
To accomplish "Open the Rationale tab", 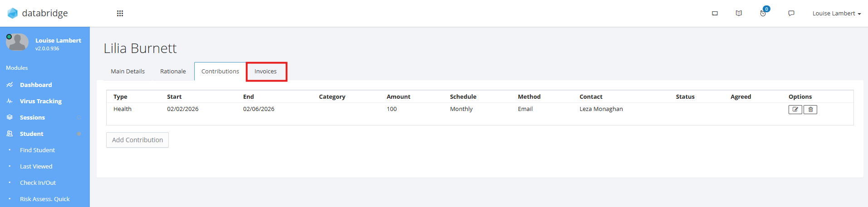I will 173,72.
